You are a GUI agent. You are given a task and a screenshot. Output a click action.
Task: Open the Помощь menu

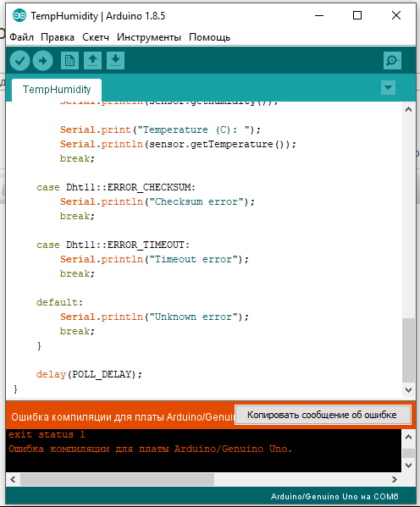[209, 37]
